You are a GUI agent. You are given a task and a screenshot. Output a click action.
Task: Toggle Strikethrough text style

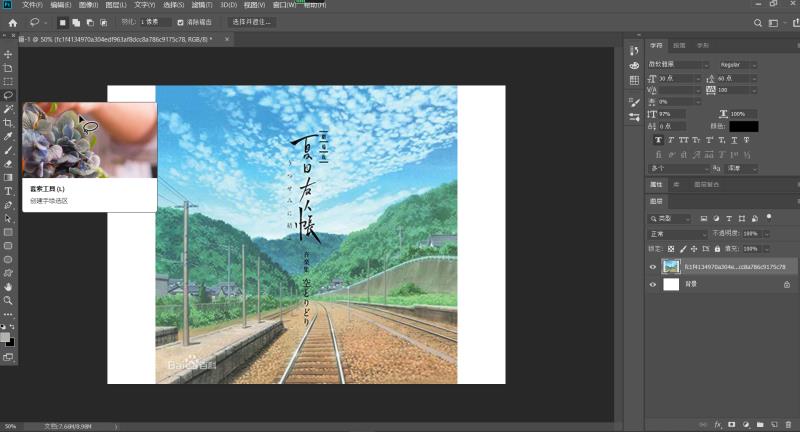(x=746, y=140)
